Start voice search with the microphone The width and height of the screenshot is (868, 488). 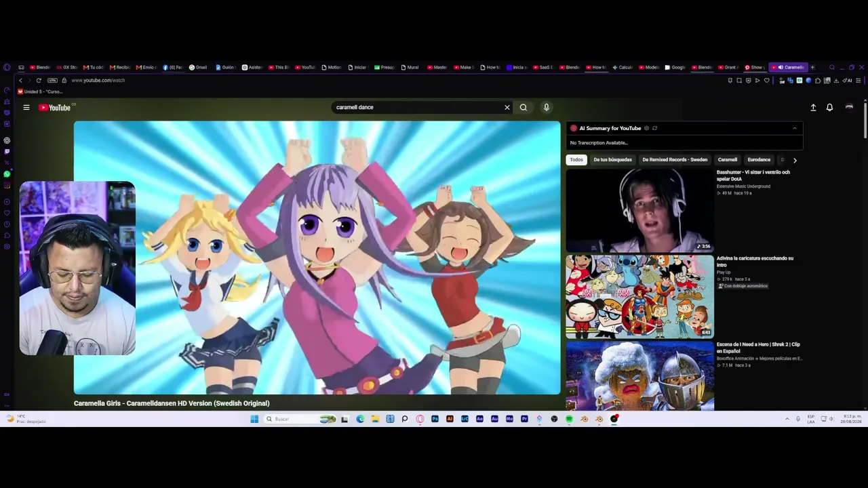(x=546, y=107)
